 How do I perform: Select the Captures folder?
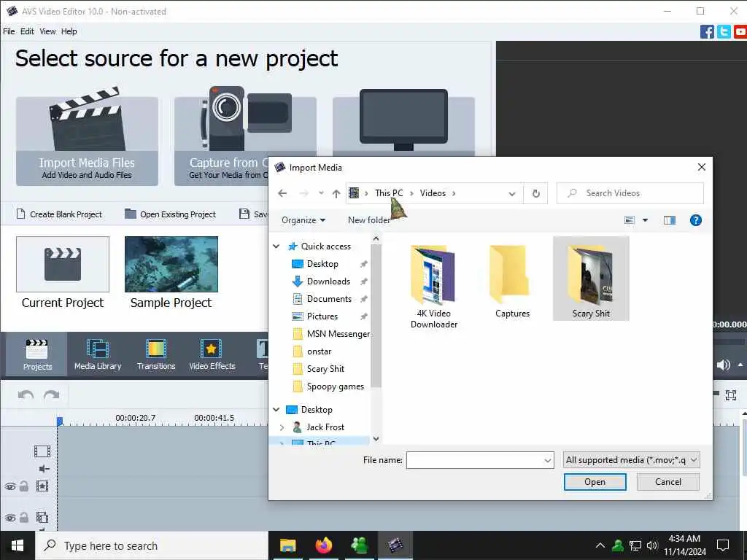(512, 282)
